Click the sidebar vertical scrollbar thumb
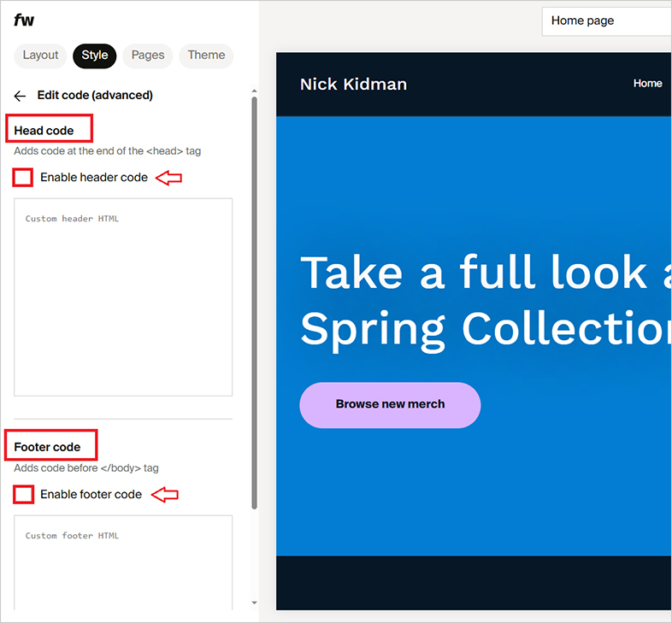The image size is (672, 623). coord(254,299)
